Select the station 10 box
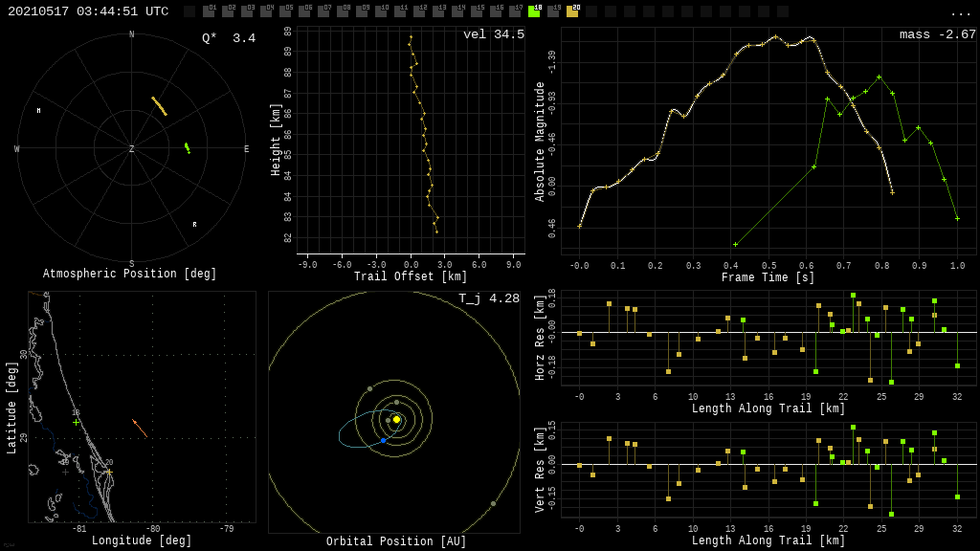The image size is (980, 551). click(381, 11)
